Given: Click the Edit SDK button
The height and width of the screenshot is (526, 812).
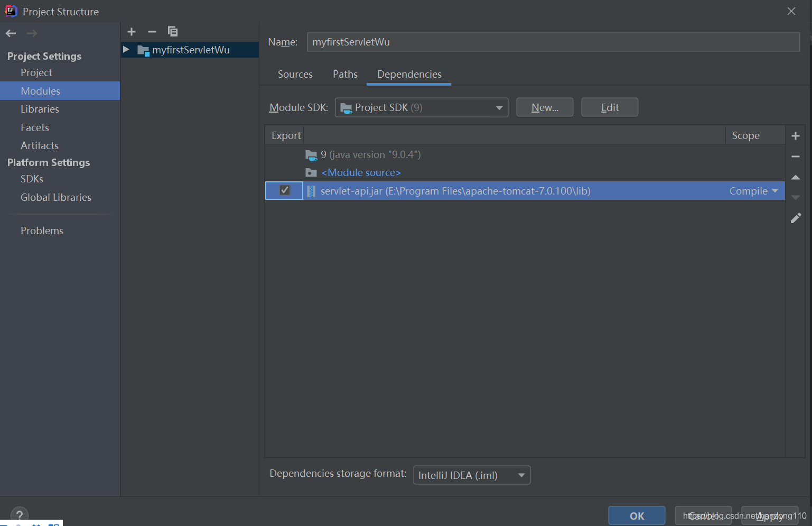Looking at the screenshot, I should [x=610, y=107].
